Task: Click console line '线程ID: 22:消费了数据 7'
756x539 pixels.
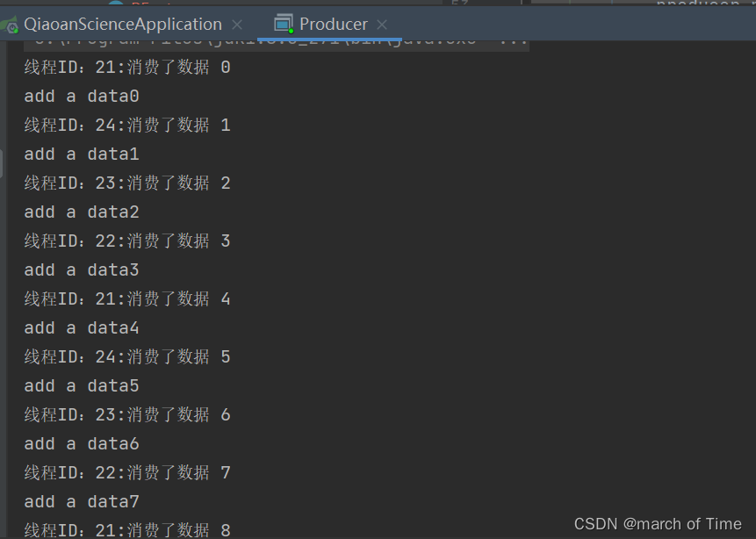Action: coord(127,472)
